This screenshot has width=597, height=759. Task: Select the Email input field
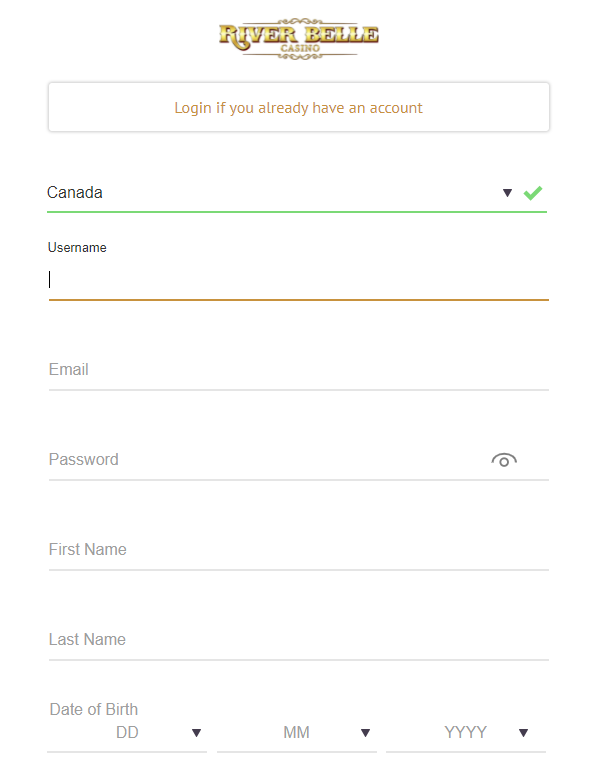299,370
